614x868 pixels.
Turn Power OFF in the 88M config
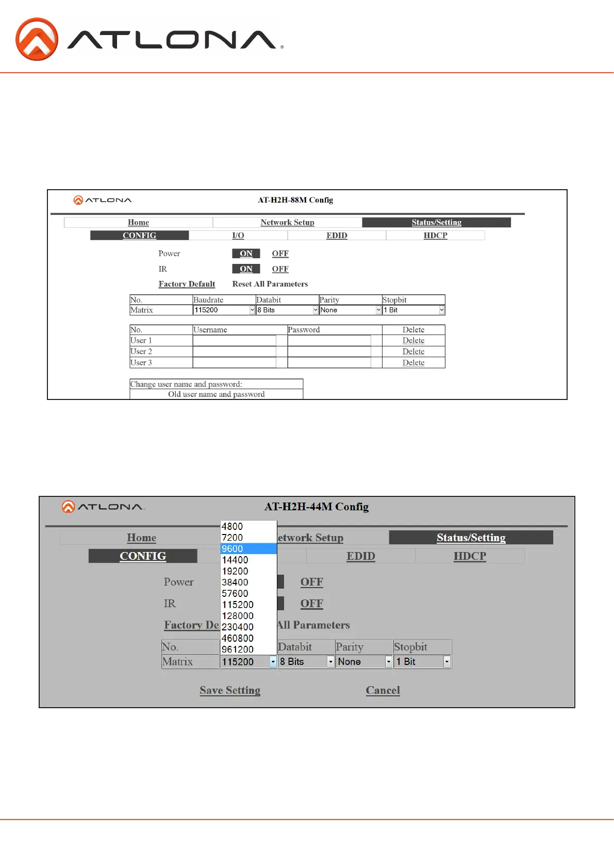280,254
